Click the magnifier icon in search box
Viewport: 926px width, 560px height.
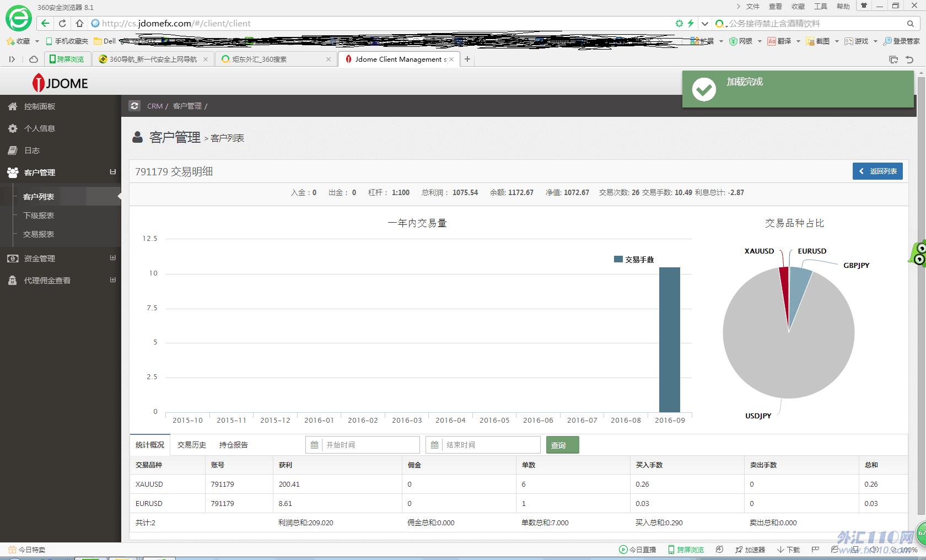coord(911,23)
